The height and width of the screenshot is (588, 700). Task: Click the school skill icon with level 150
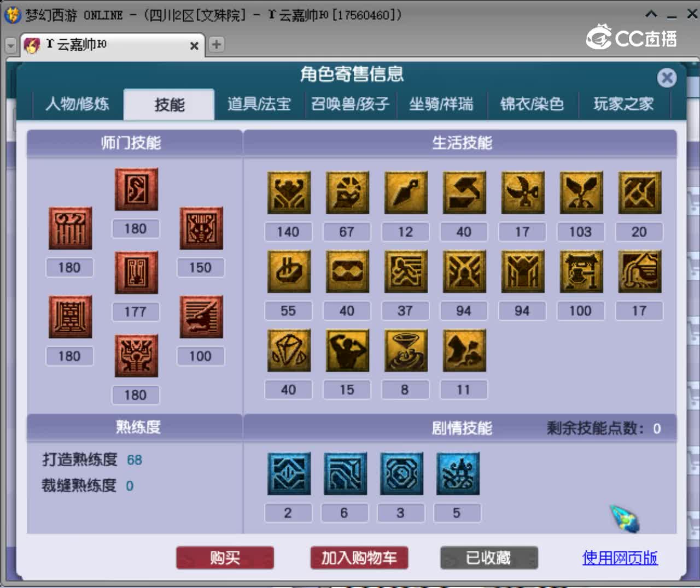(201, 228)
